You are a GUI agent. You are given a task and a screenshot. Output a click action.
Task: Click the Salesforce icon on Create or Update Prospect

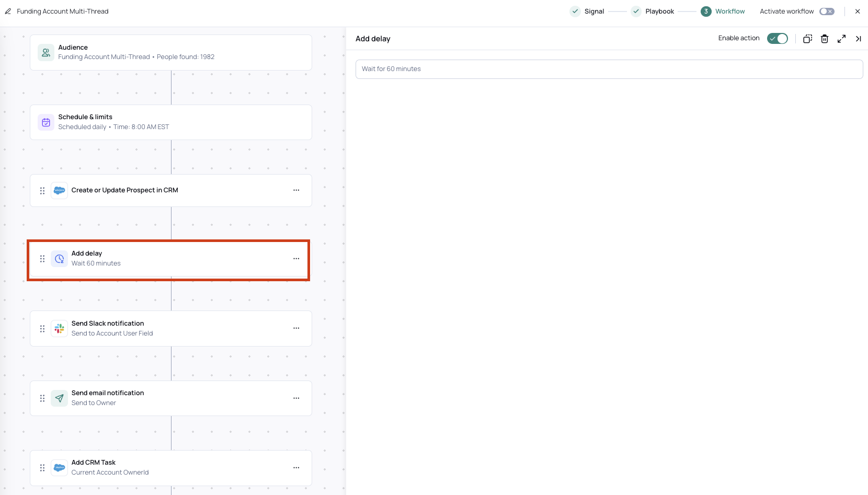(59, 190)
